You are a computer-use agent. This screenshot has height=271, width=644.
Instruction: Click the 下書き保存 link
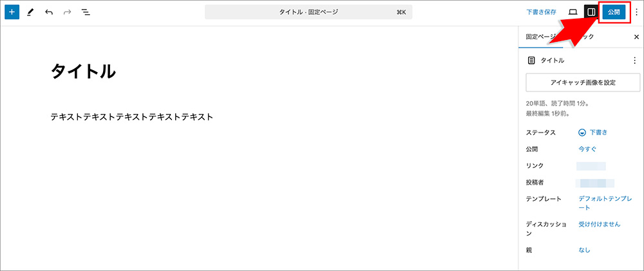pyautogui.click(x=542, y=12)
